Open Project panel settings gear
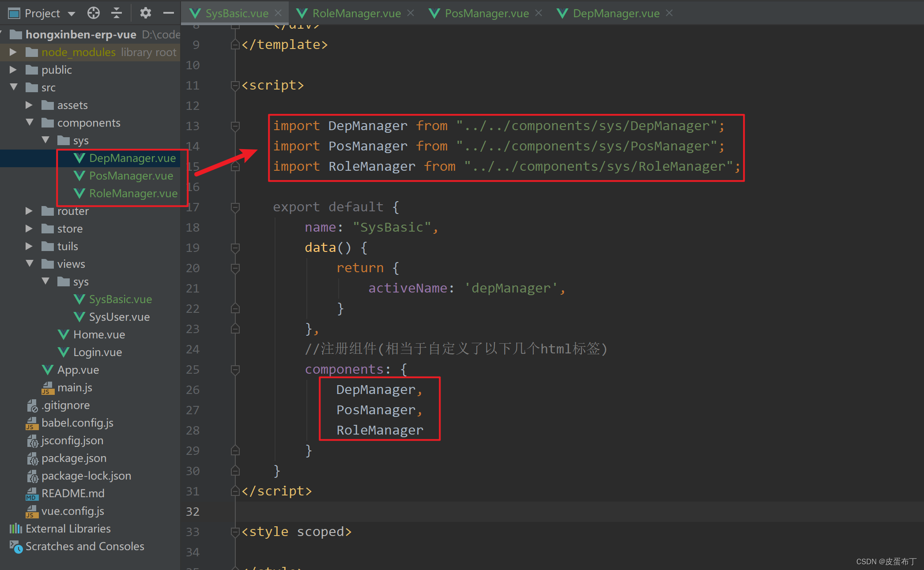Viewport: 924px width, 570px height. (x=145, y=13)
